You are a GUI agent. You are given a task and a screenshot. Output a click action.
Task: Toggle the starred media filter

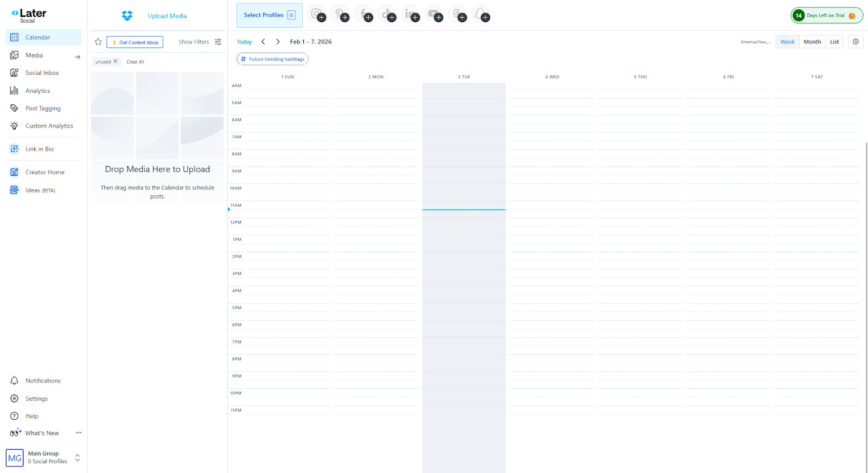coord(98,42)
